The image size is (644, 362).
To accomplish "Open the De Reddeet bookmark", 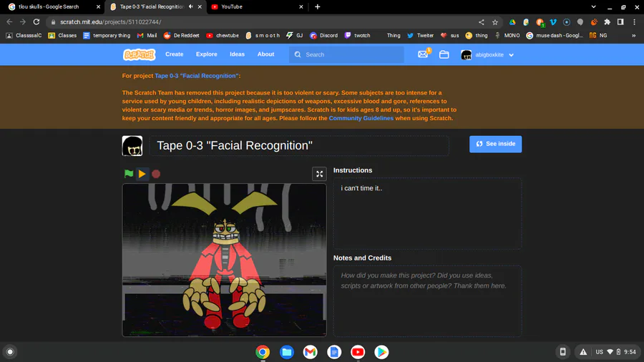I will point(181,36).
